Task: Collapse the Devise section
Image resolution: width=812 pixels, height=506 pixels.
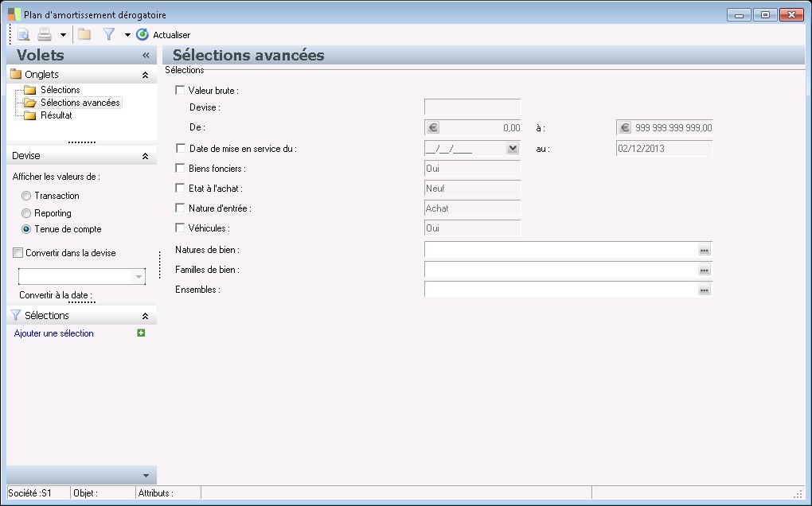Action: tap(145, 156)
